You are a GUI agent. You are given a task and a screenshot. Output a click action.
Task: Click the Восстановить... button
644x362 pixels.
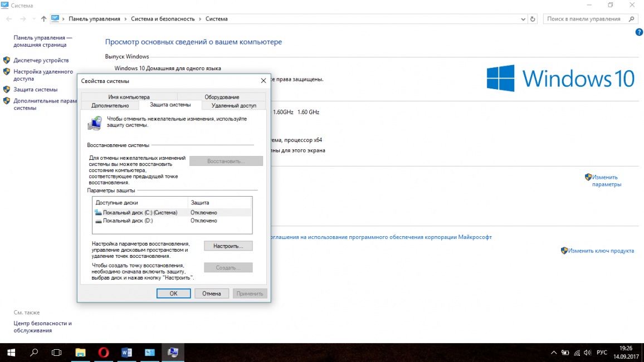point(226,161)
